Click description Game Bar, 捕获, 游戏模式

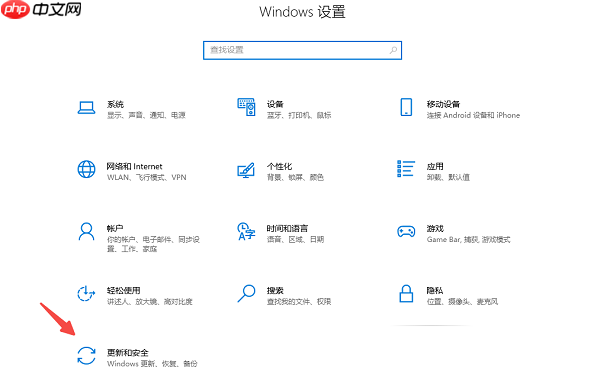click(x=468, y=239)
